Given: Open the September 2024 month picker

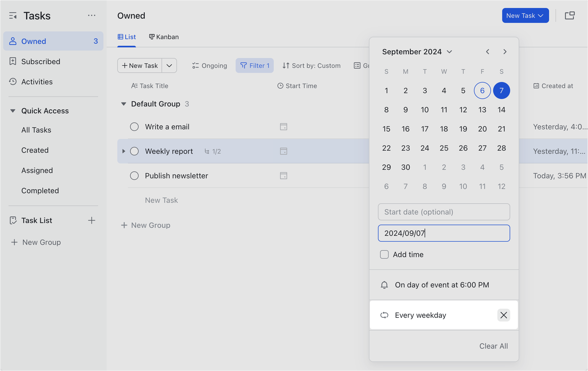Looking at the screenshot, I should (417, 51).
